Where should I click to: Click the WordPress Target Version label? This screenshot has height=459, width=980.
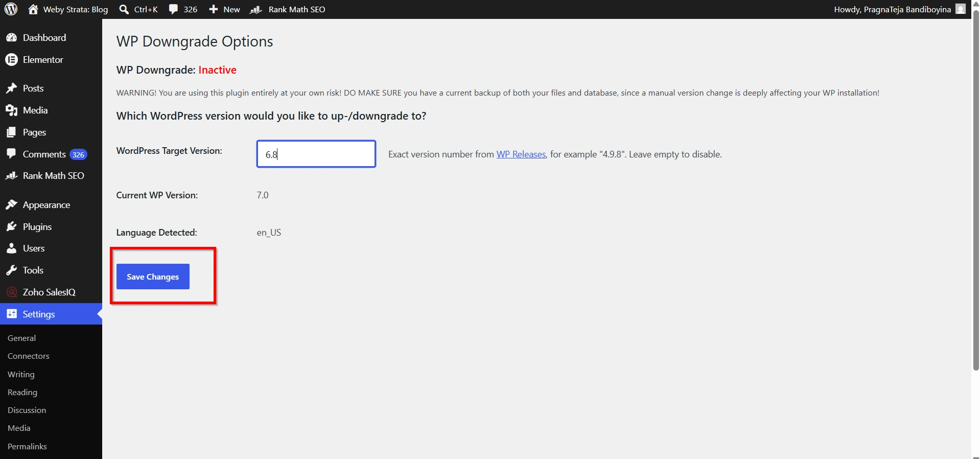click(x=169, y=151)
